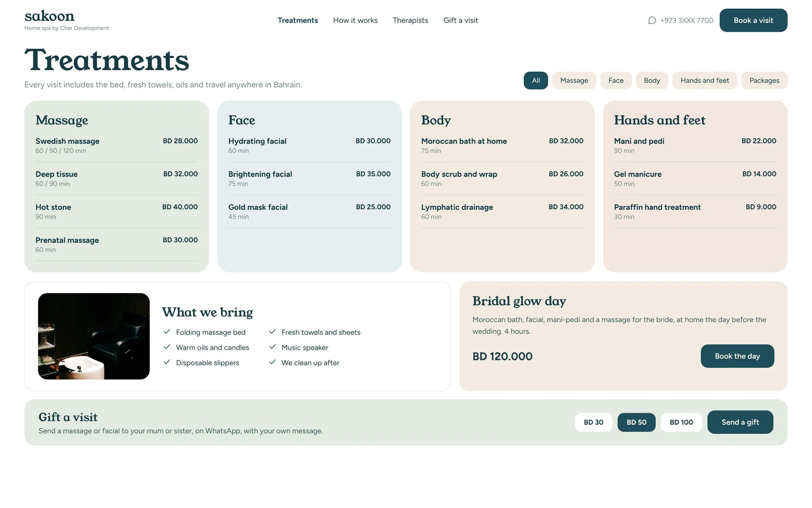Click the Book a visit button

[x=753, y=20]
